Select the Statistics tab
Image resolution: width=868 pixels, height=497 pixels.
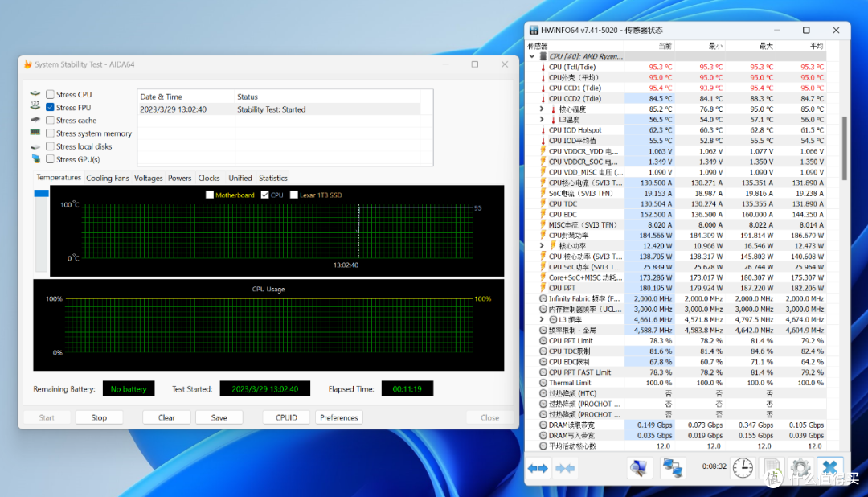[273, 179]
